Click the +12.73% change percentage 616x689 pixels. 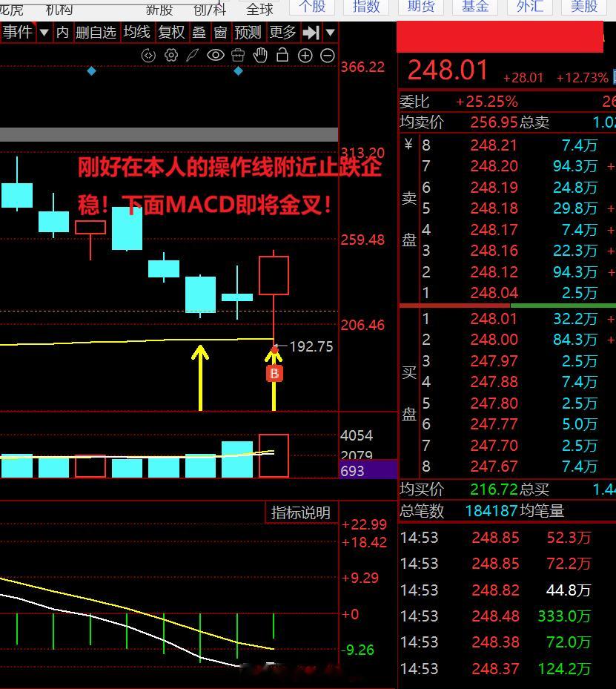[x=583, y=78]
